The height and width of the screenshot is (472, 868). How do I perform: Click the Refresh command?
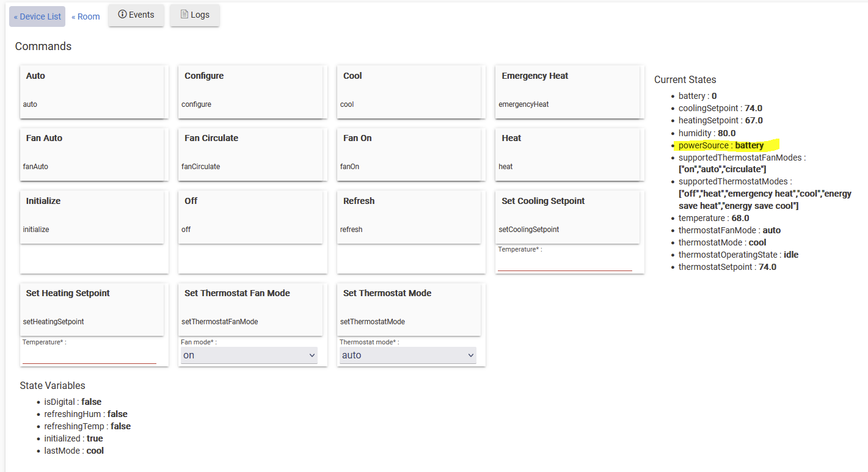[x=409, y=216]
